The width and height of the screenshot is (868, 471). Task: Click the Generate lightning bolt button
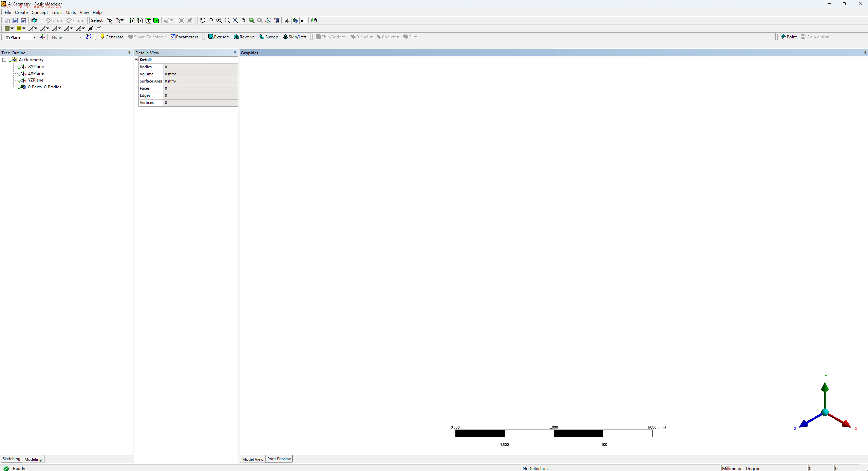coord(112,37)
